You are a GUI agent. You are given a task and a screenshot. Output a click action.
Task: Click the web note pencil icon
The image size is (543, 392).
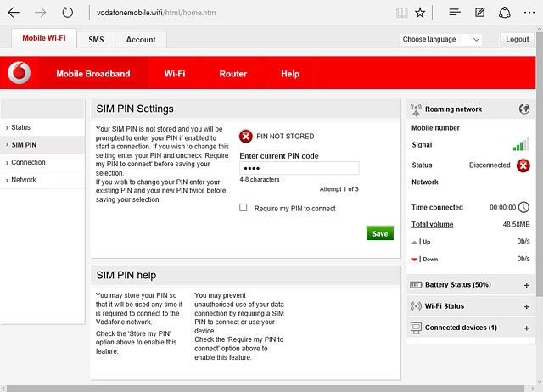pyautogui.click(x=480, y=13)
